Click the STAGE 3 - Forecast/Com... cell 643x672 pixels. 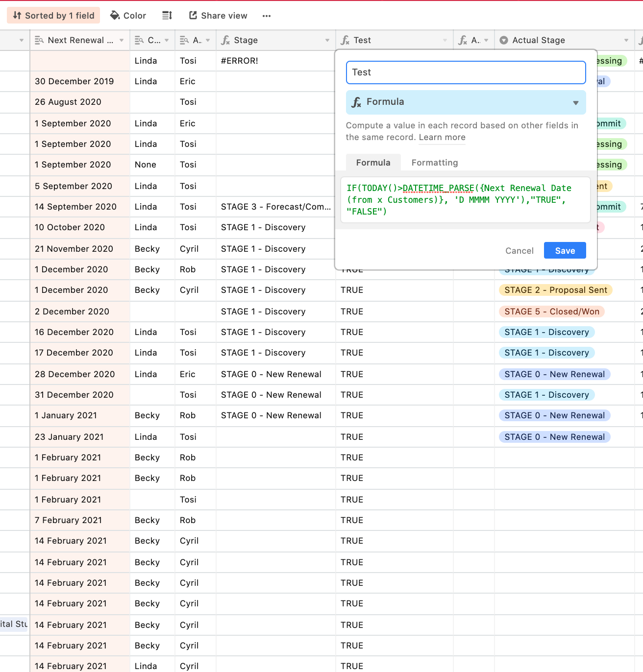pos(275,207)
